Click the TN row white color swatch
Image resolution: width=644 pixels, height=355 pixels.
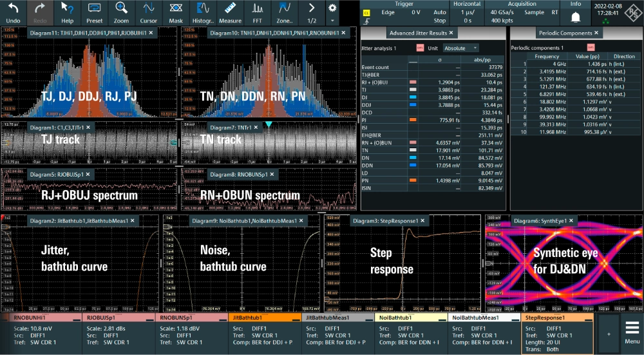pos(413,150)
